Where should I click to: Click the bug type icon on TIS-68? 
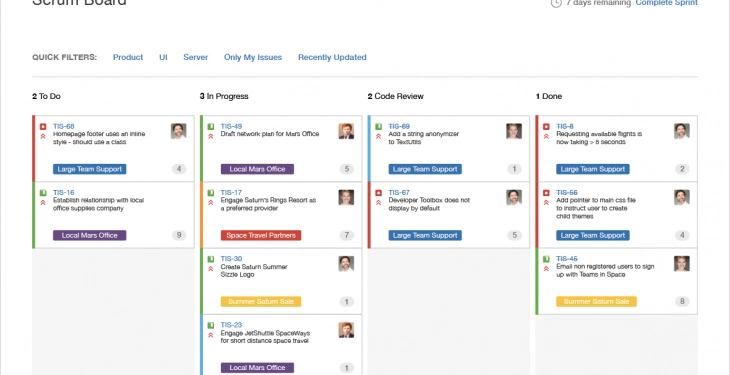tap(43, 127)
